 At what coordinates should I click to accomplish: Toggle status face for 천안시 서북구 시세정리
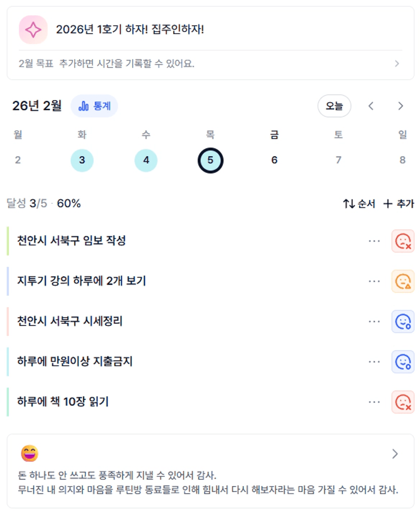pyautogui.click(x=403, y=321)
